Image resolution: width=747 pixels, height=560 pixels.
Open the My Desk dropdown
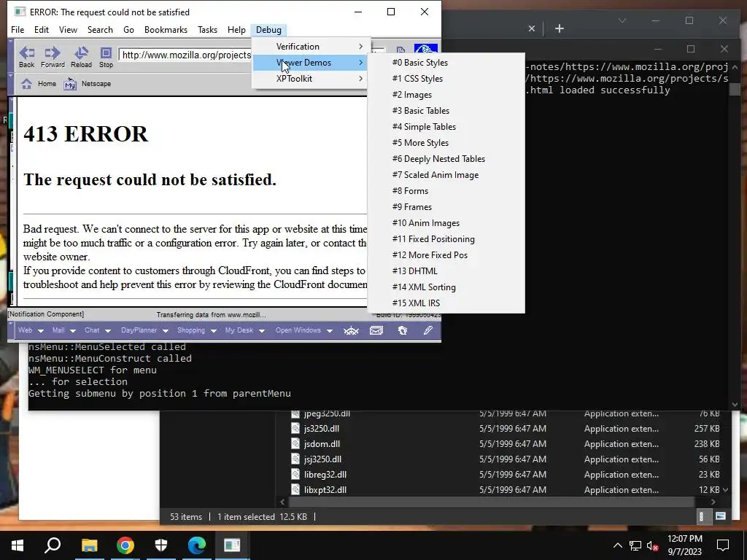(245, 330)
